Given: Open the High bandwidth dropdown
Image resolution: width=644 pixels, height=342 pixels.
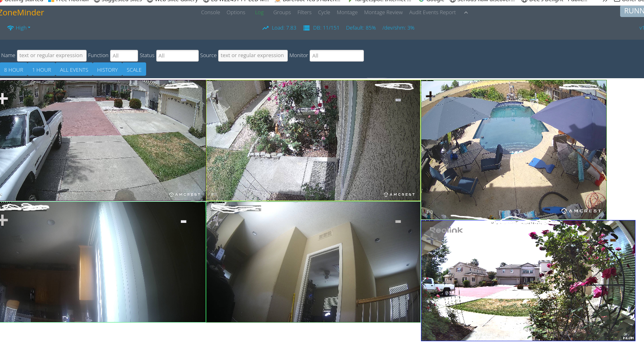Looking at the screenshot, I should tap(19, 28).
